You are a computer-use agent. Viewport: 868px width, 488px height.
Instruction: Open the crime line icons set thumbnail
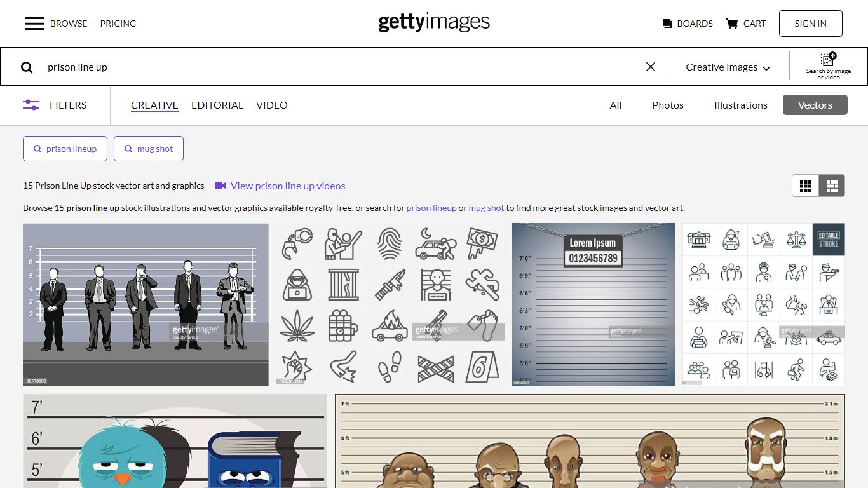pyautogui.click(x=390, y=305)
